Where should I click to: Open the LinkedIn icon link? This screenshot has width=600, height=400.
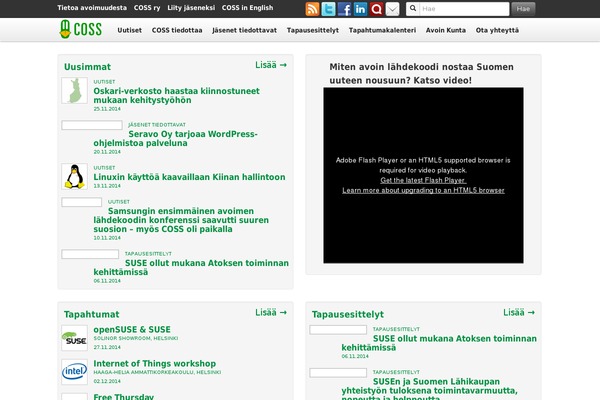tap(360, 9)
